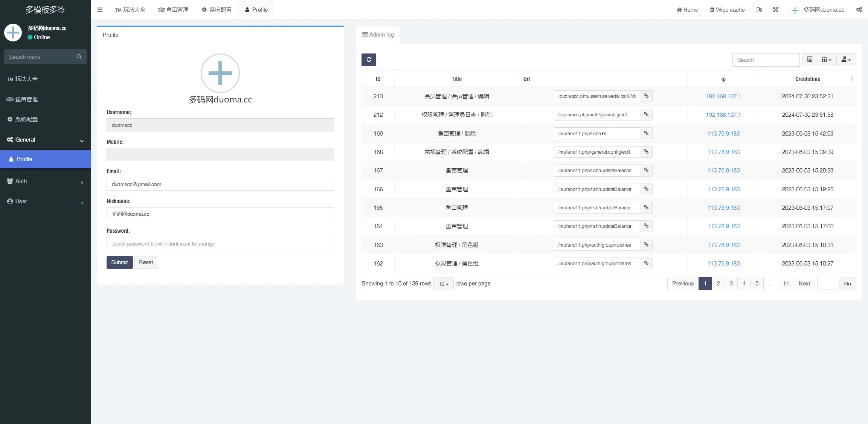The height and width of the screenshot is (424, 868).
Task: Open the settings cogs icon at top right
Action: tap(859, 10)
